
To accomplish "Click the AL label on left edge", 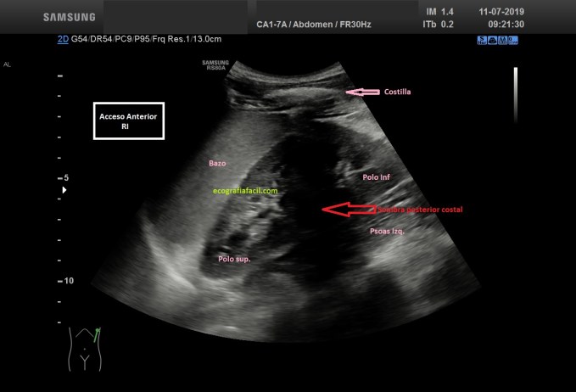I will 8,64.
